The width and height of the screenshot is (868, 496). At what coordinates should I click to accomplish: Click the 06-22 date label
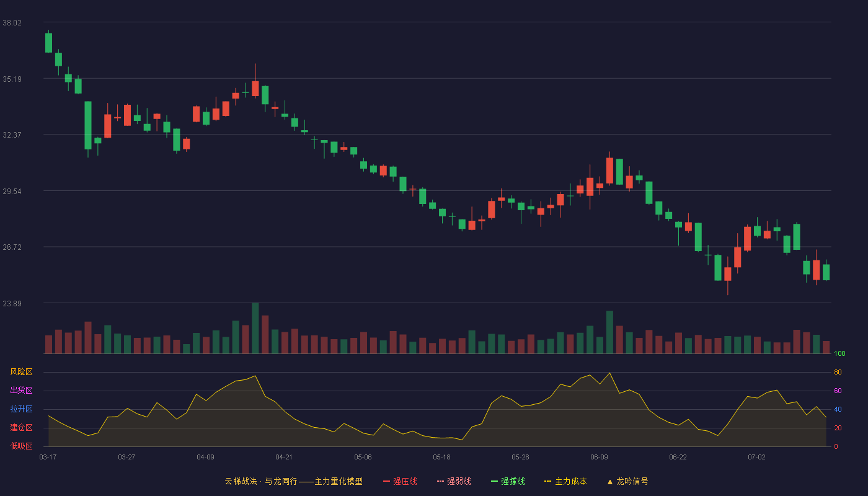(678, 457)
